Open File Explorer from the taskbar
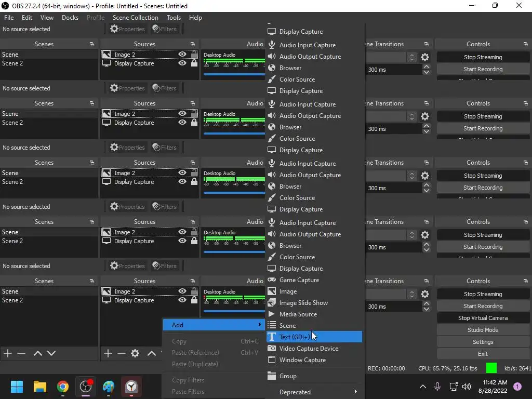 point(39,387)
